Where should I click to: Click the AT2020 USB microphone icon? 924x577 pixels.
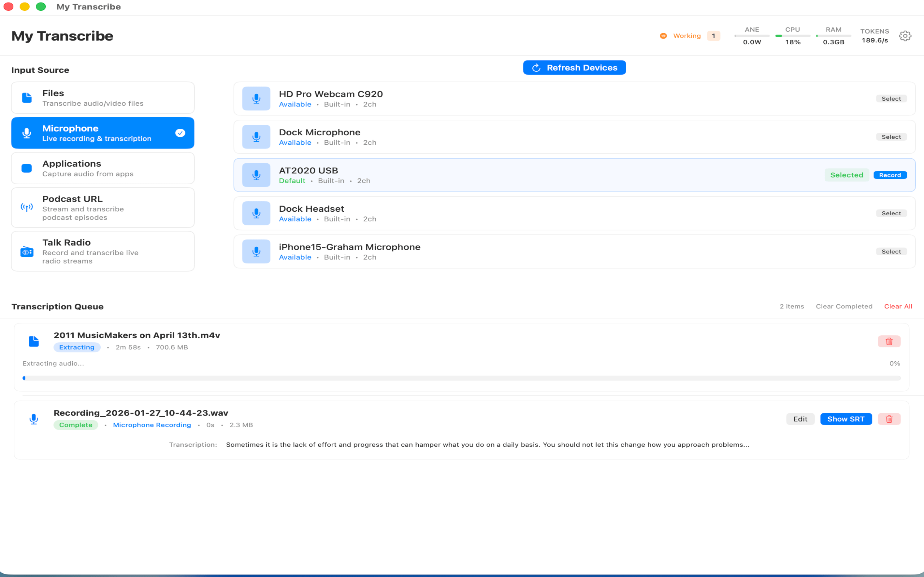(256, 175)
